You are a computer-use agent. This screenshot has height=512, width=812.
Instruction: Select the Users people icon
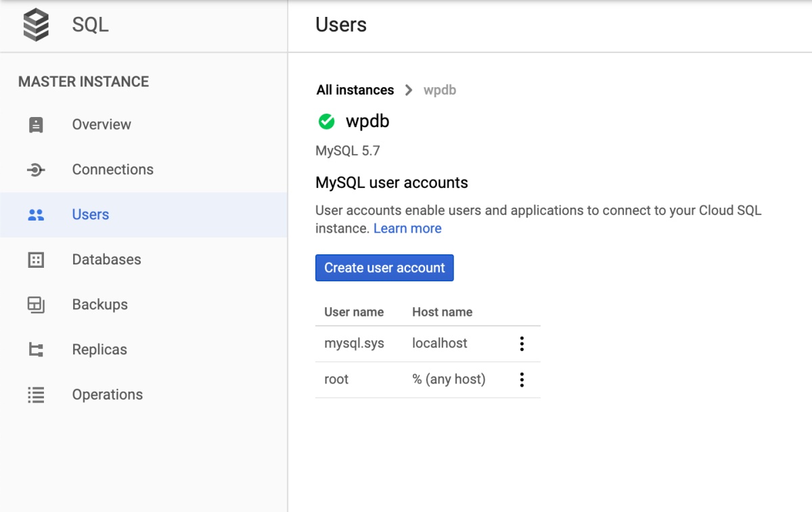point(35,214)
